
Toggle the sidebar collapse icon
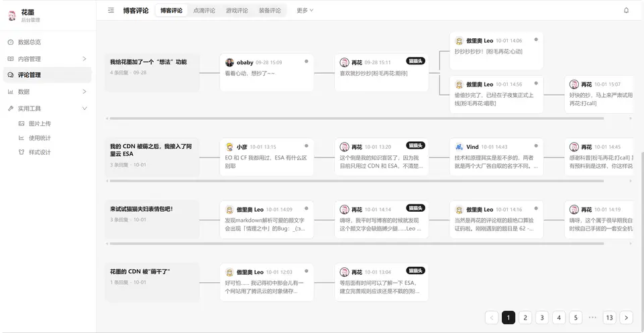[x=111, y=10]
